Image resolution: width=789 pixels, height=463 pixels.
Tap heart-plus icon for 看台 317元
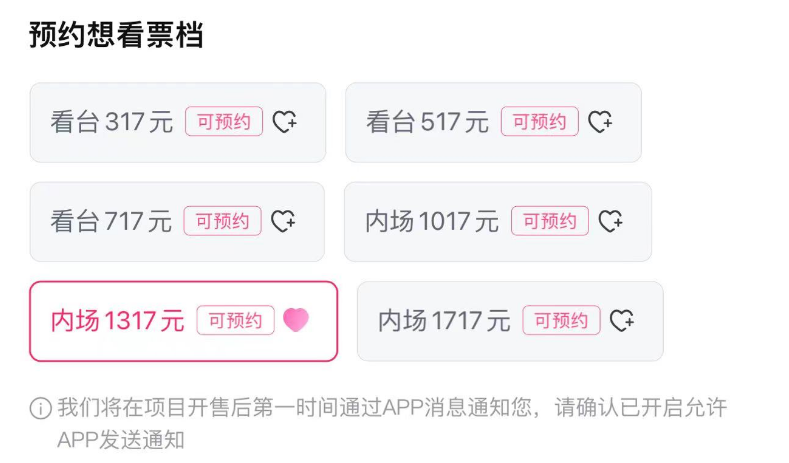[285, 122]
